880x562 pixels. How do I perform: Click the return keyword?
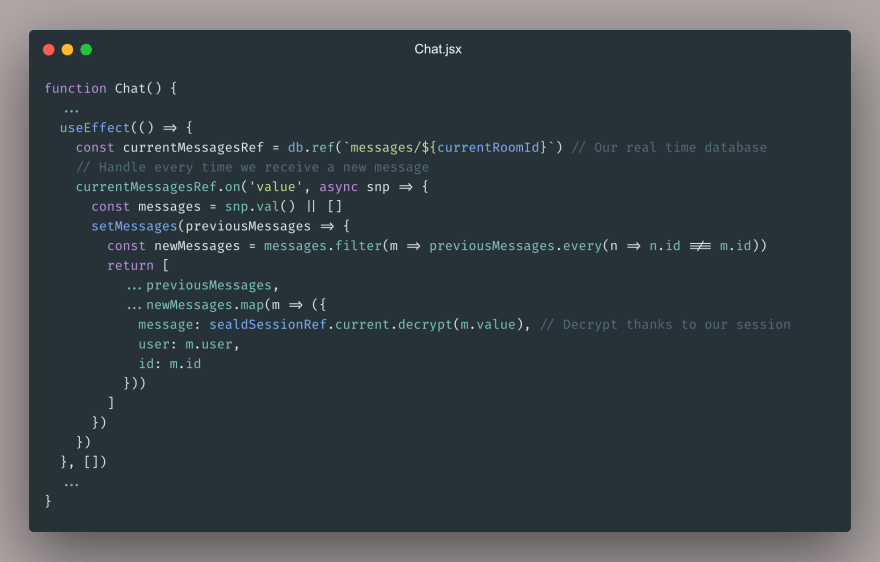(x=130, y=266)
